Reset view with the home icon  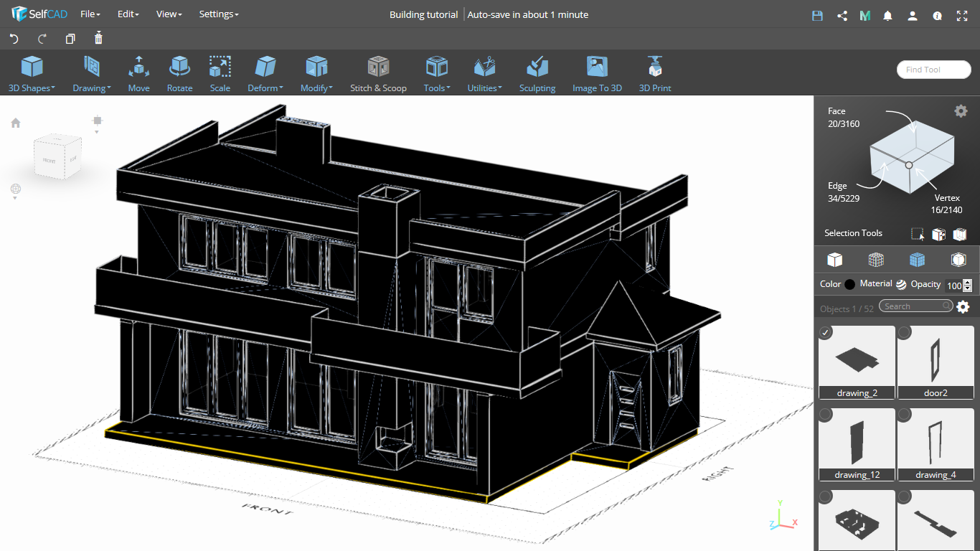(15, 123)
